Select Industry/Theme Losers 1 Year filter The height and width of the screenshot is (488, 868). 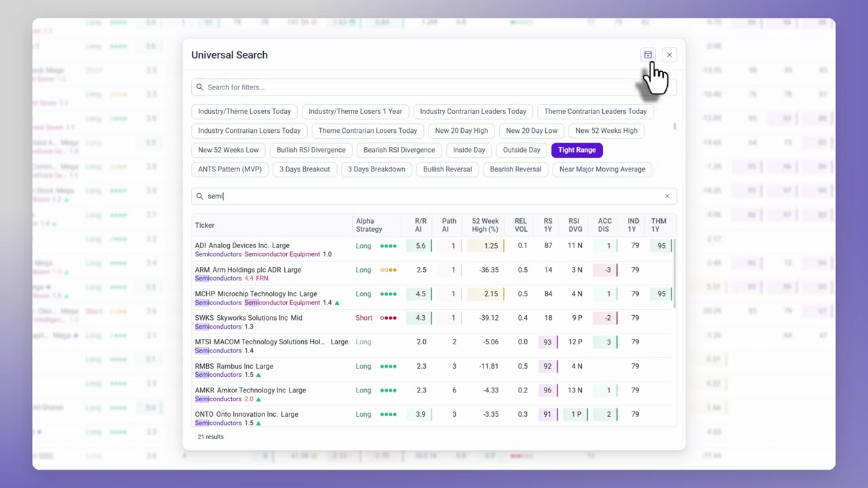point(355,111)
